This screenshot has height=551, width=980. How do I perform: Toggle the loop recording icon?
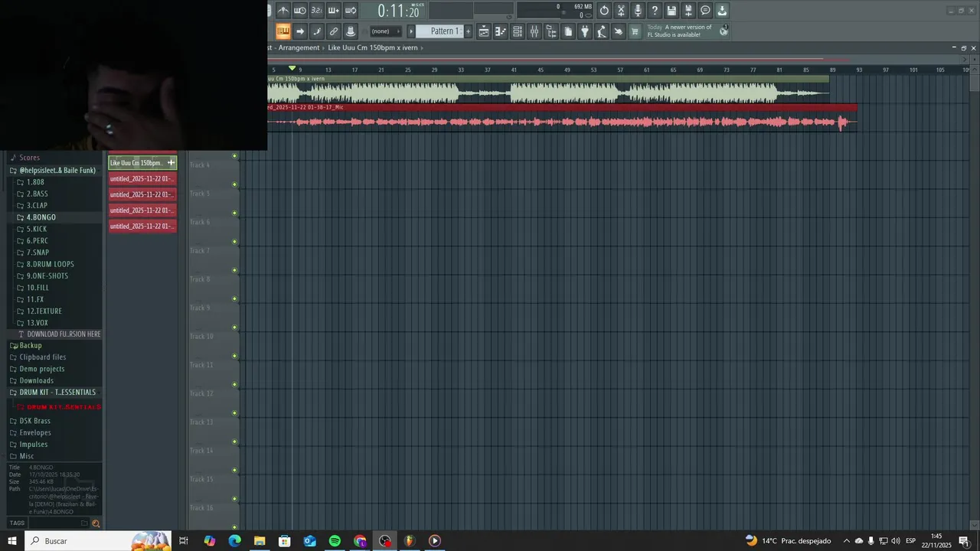coord(351,11)
